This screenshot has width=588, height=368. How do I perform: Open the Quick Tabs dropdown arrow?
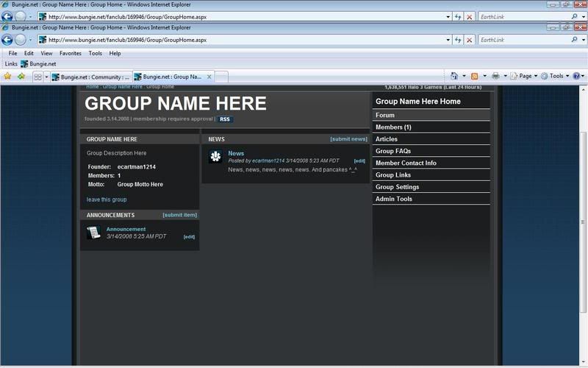click(x=46, y=77)
